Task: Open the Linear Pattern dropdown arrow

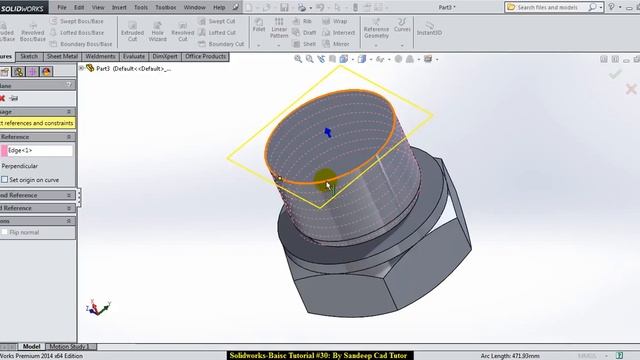Action: 279,45
